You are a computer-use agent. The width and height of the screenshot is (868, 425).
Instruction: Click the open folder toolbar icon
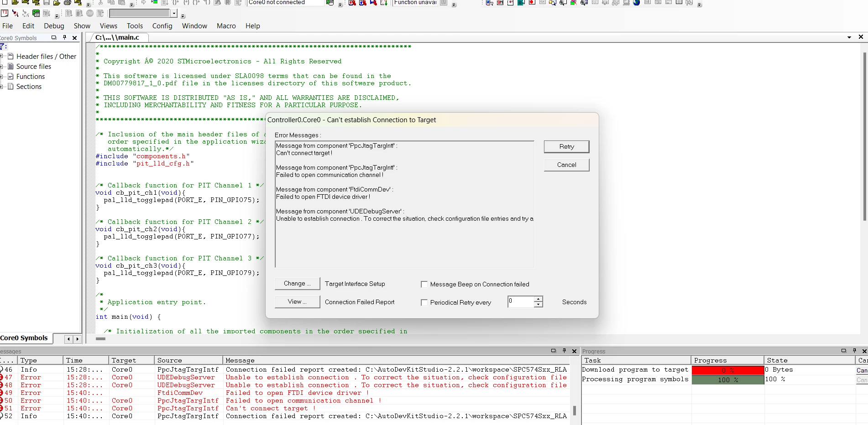[x=15, y=2]
